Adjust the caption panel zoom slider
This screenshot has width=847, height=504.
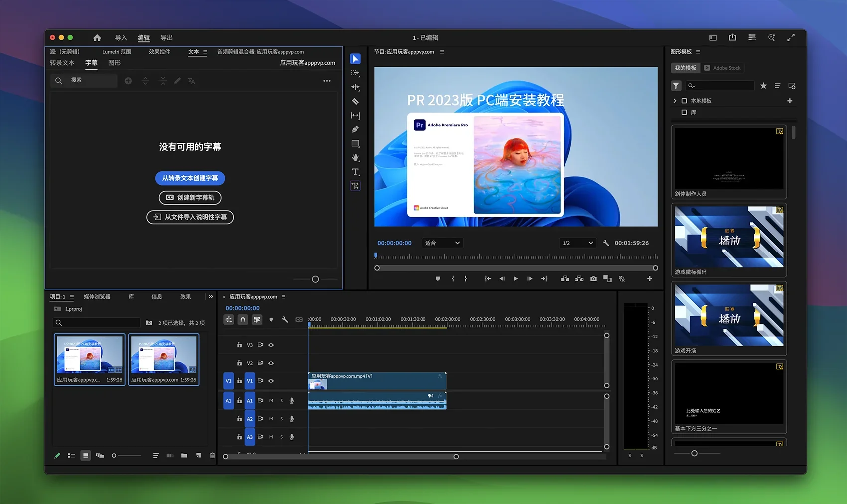pyautogui.click(x=315, y=279)
